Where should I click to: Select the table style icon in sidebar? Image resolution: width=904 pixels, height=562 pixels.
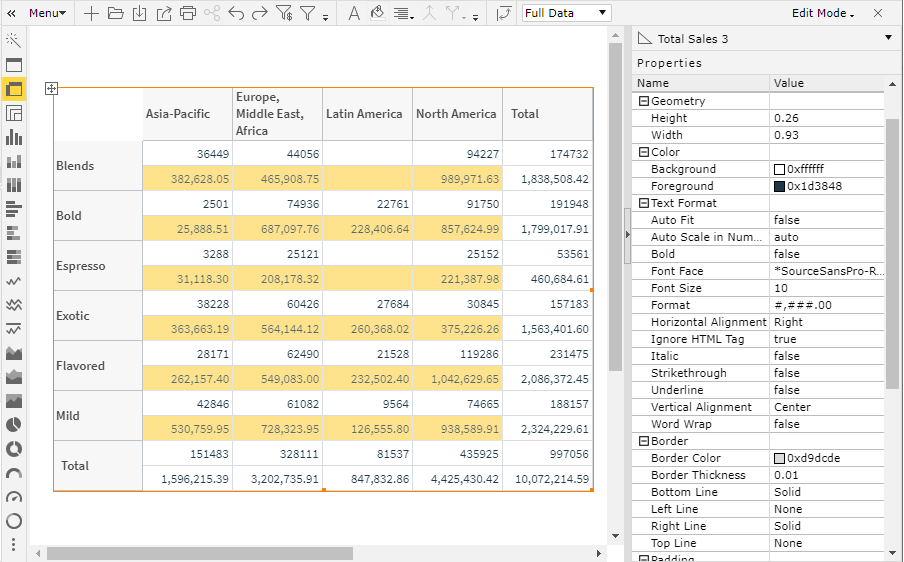[x=14, y=65]
